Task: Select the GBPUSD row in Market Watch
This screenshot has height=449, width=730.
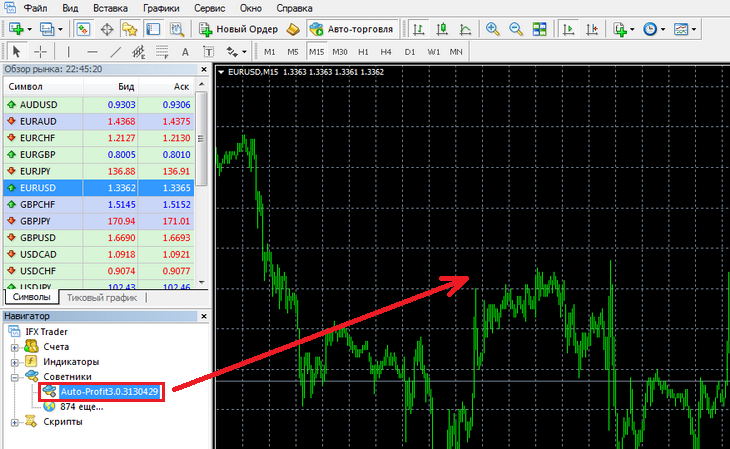Action: (99, 238)
